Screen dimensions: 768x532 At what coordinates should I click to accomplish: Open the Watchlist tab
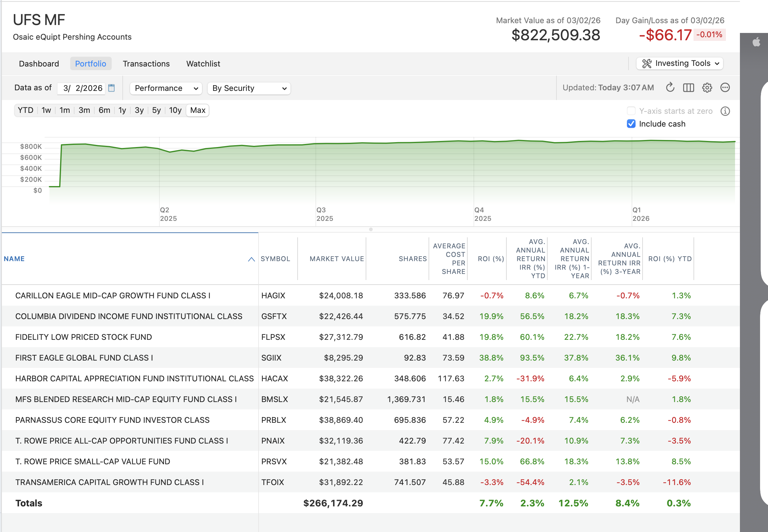(x=203, y=64)
